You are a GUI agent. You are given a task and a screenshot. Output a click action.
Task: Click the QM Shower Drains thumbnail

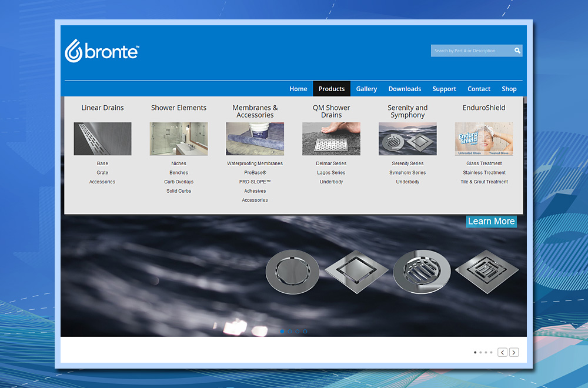(x=331, y=139)
